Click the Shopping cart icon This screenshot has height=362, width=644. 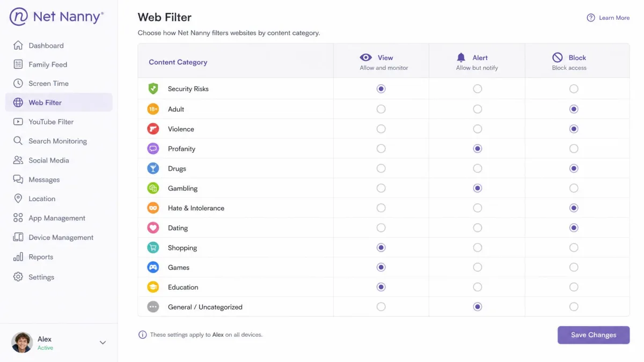coord(153,248)
